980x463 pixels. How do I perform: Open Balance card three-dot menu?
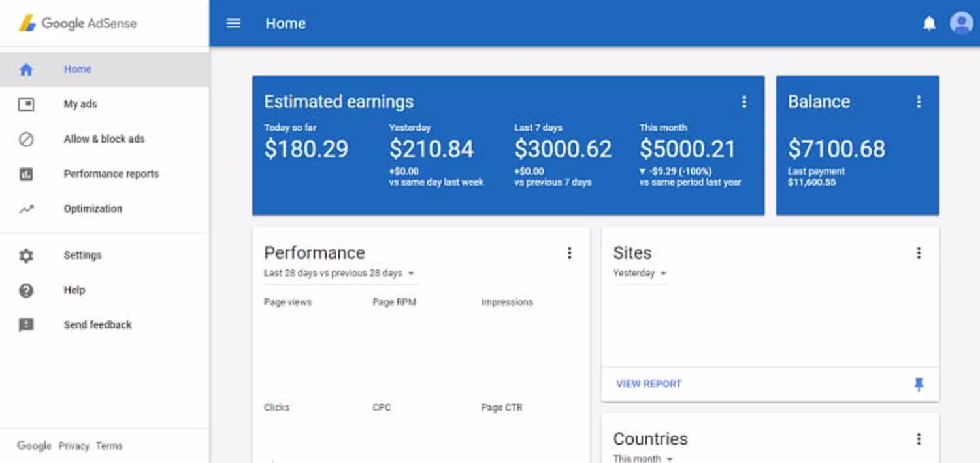point(919,102)
